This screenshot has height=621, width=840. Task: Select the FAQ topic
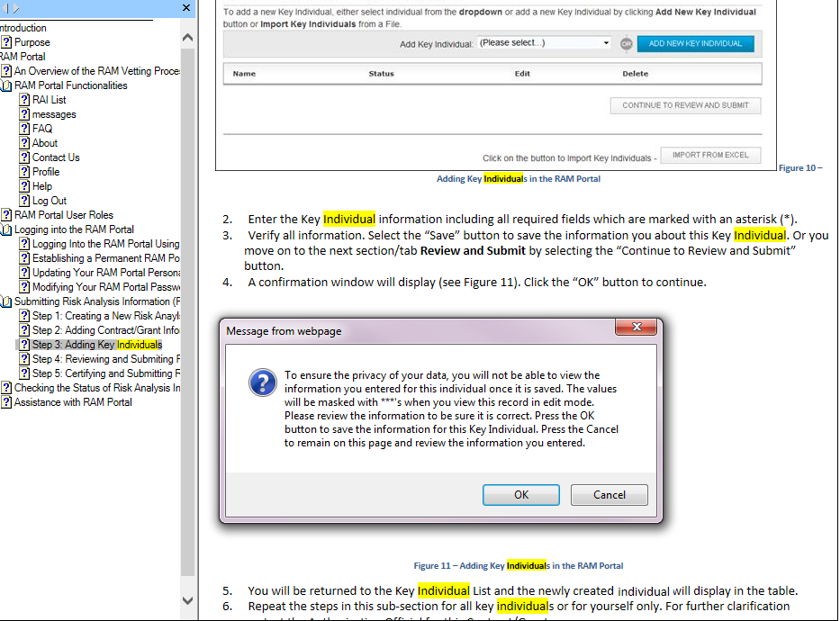pos(41,129)
